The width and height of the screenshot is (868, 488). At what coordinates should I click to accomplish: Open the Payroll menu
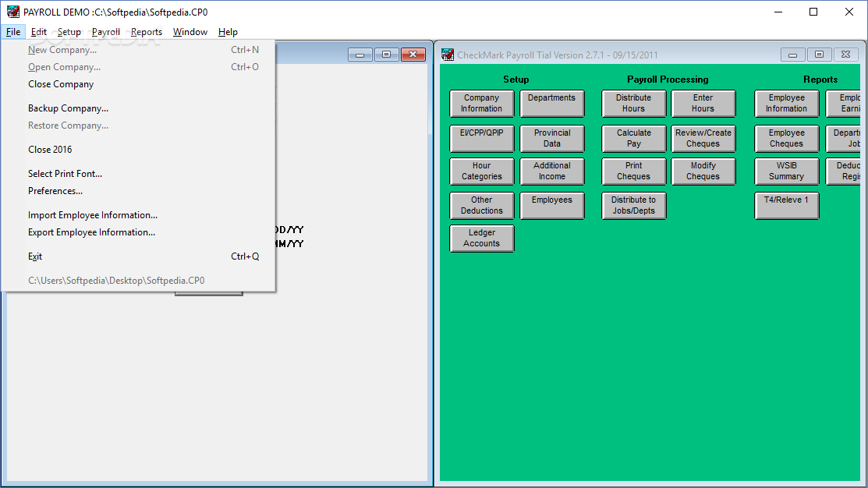click(106, 32)
